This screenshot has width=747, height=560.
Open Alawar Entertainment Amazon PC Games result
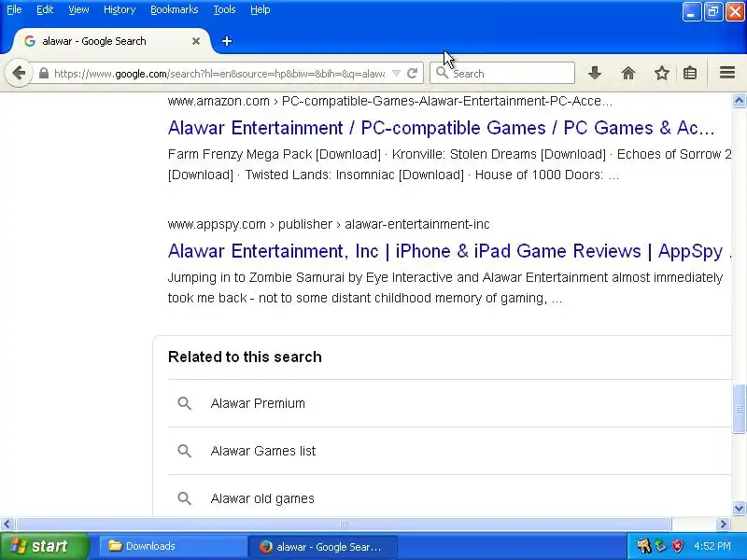441,128
